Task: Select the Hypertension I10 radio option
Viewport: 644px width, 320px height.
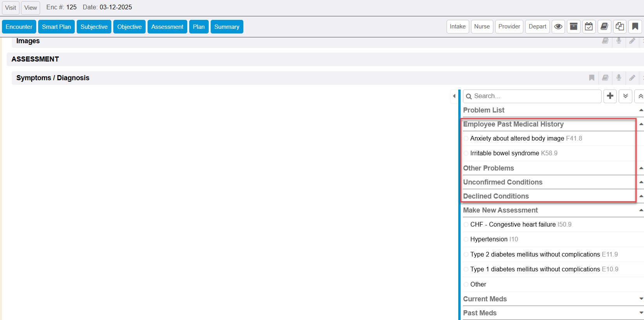Action: point(466,239)
